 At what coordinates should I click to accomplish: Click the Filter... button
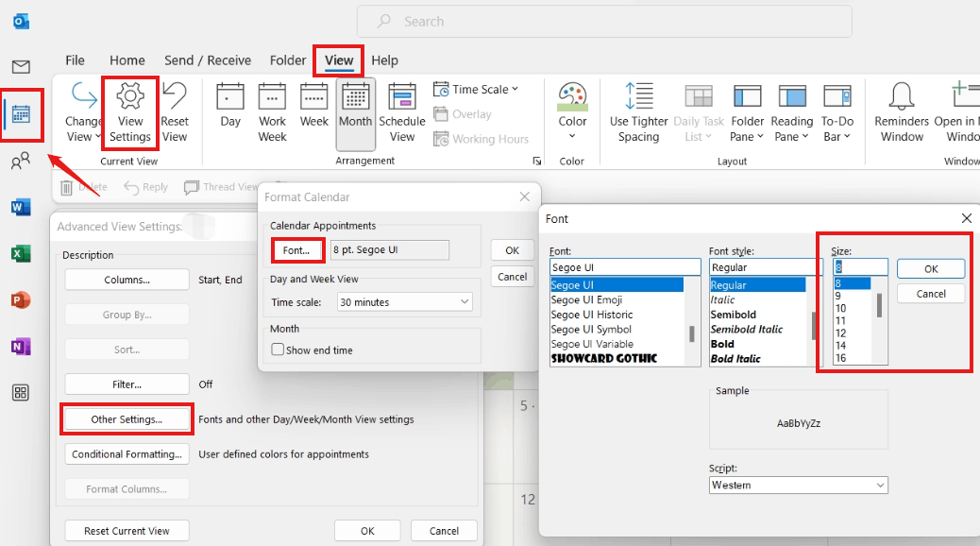(x=127, y=384)
